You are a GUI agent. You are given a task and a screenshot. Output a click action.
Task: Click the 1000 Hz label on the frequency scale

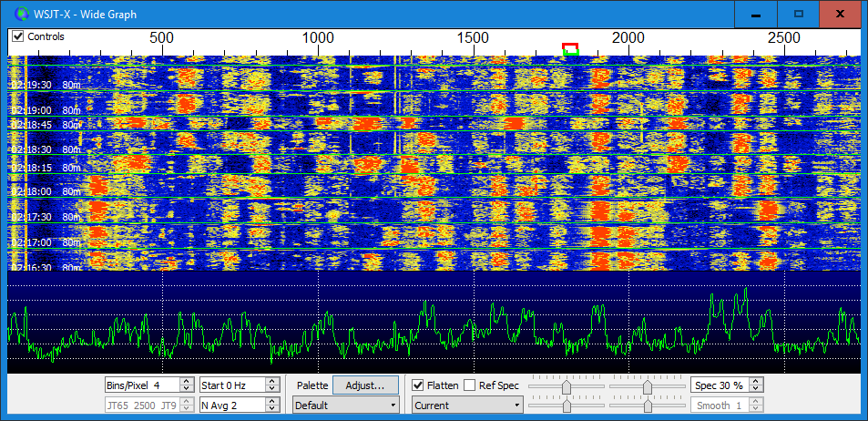pyautogui.click(x=318, y=38)
